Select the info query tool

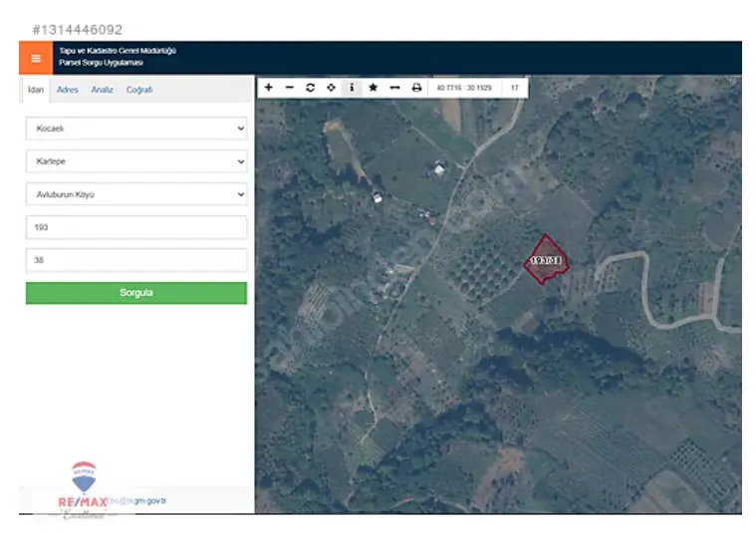coord(352,88)
